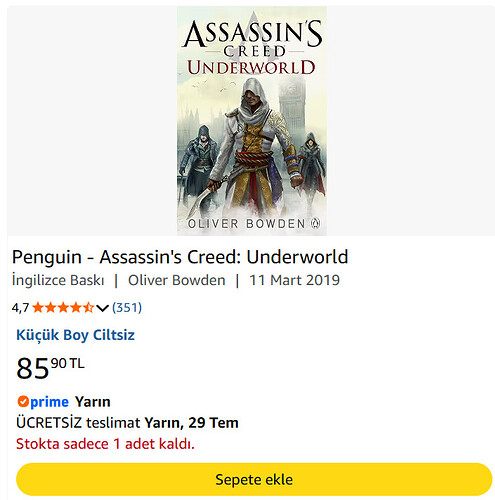The width and height of the screenshot is (495, 500).
Task: Click the Stokta sadece 1 adet kaldı notice
Action: click(x=105, y=444)
